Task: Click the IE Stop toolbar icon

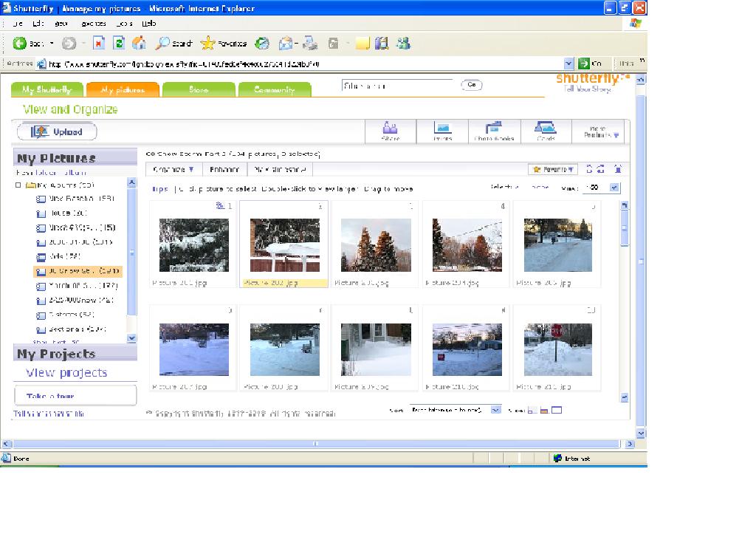Action: [x=99, y=44]
